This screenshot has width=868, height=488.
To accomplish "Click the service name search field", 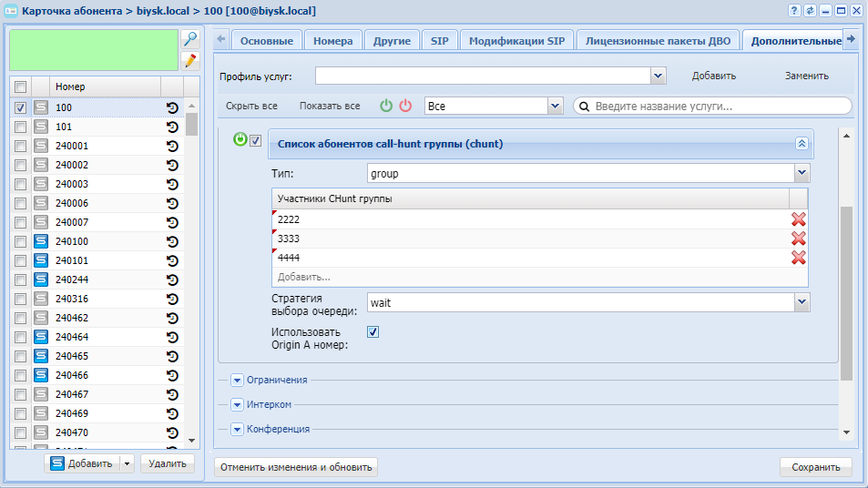I will 720,107.
